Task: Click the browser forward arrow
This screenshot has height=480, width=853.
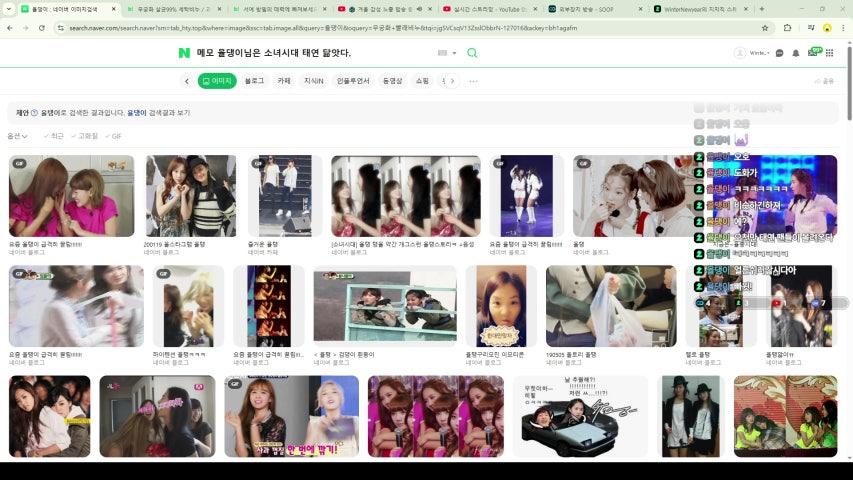Action: [x=26, y=28]
